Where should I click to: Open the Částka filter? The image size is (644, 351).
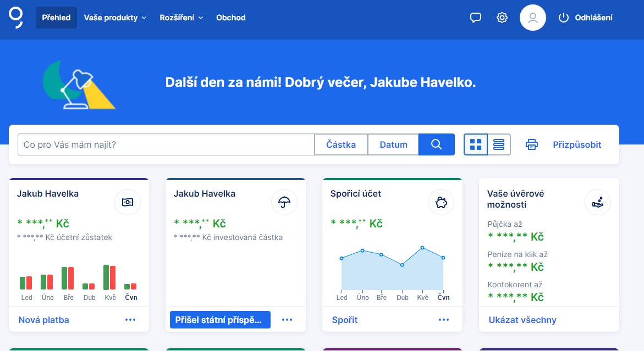point(341,144)
